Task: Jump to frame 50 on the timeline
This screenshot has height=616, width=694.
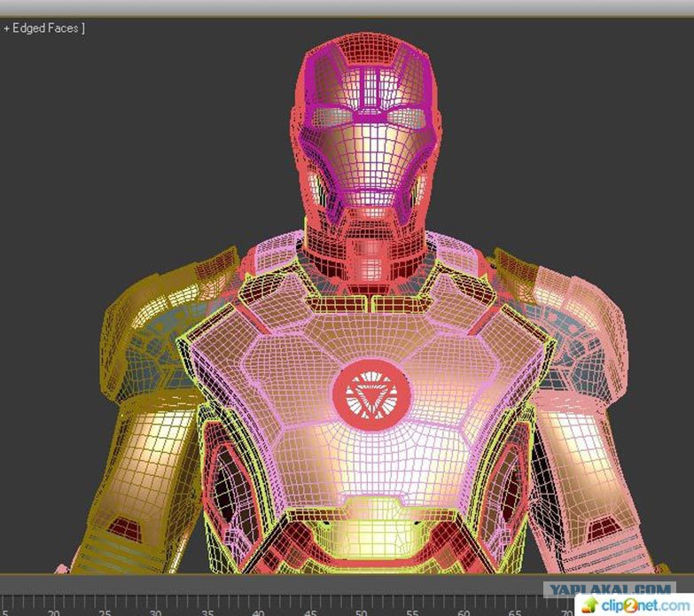Action: tap(362, 612)
